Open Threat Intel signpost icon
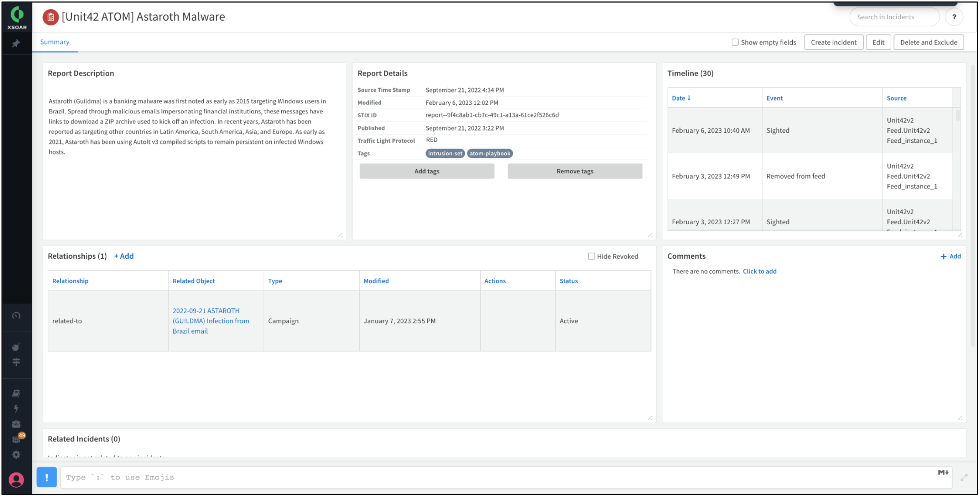 point(16,362)
